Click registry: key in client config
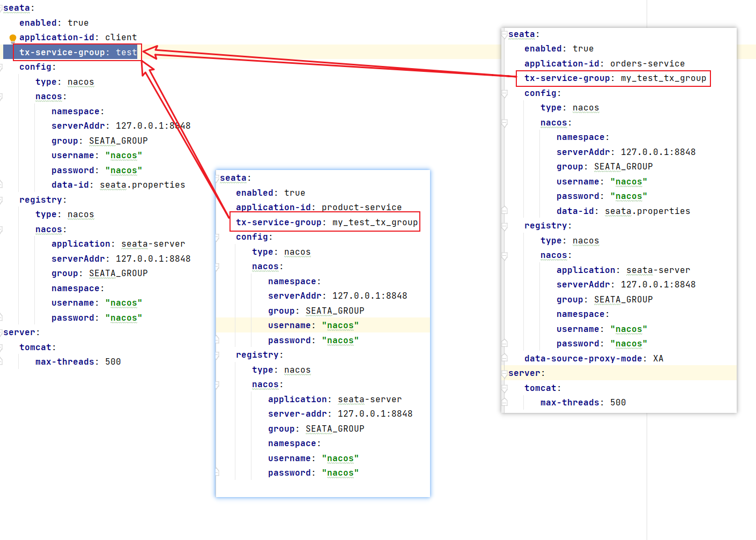Image resolution: width=756 pixels, height=540 pixels. [x=43, y=200]
